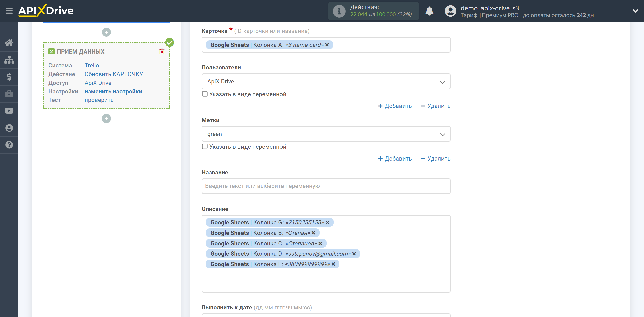Open billing dollar sidebar icon

point(9,77)
